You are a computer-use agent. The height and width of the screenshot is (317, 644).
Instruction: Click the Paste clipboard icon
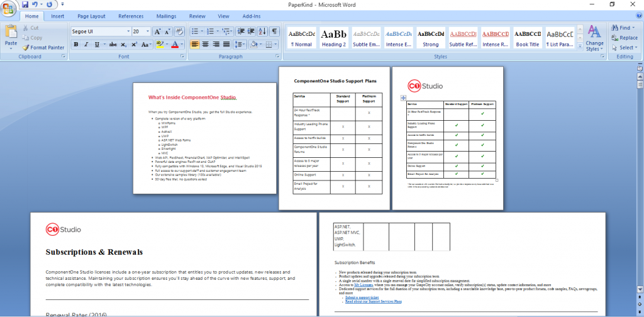pos(11,32)
